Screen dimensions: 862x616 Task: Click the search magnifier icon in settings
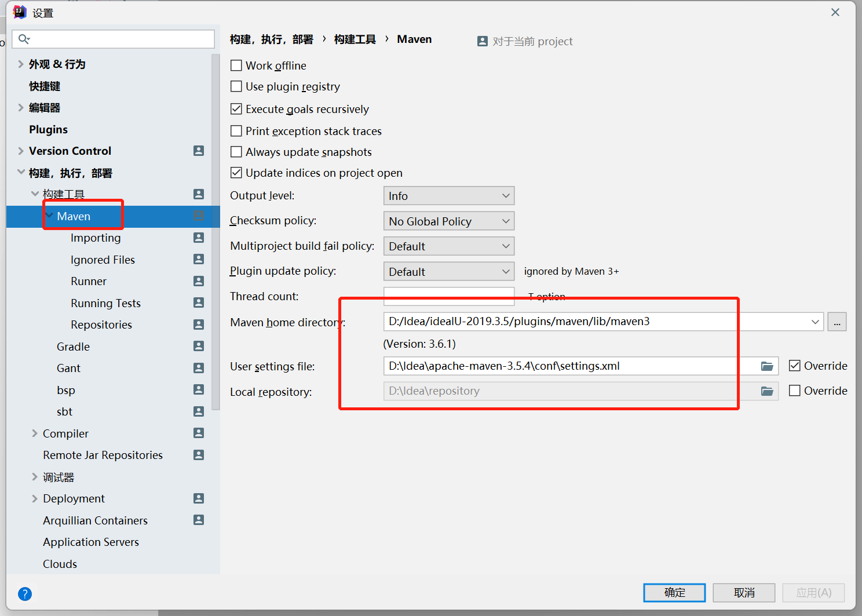(24, 39)
